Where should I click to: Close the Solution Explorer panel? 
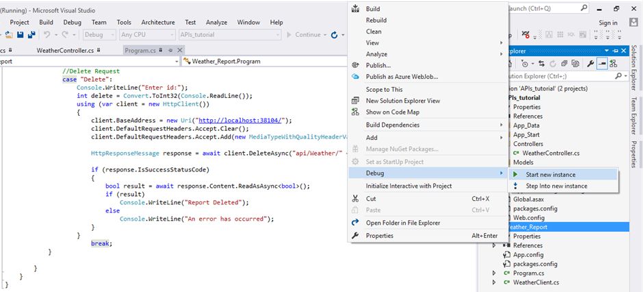[623, 51]
